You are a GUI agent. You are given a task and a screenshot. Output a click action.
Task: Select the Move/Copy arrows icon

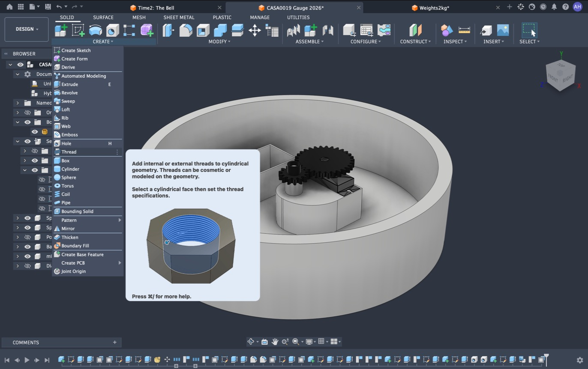[255, 30]
